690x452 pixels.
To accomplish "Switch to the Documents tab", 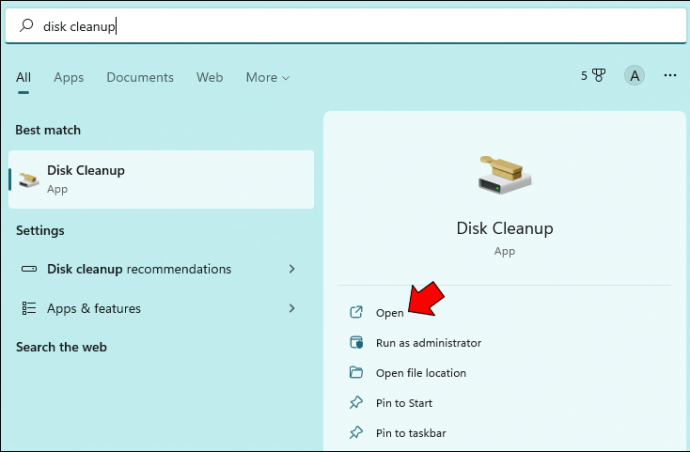I will click(140, 77).
